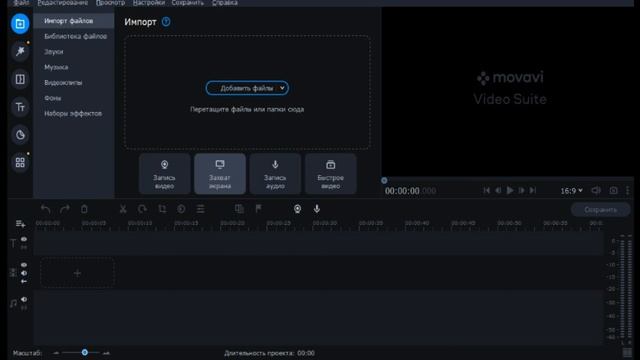Click the Добавить файлы button
This screenshot has width=640, height=360.
point(247,88)
